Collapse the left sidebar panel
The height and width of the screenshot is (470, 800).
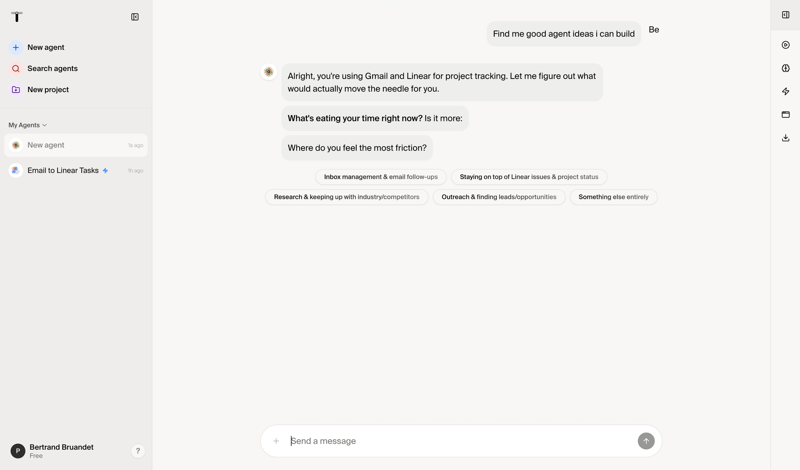tap(135, 17)
